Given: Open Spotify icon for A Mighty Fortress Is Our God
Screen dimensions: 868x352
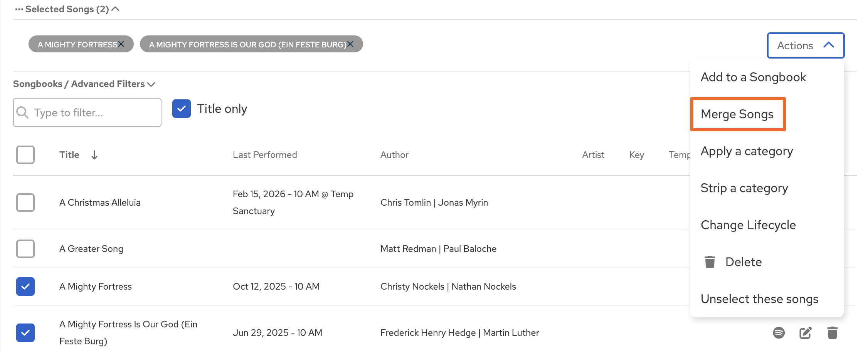Looking at the screenshot, I should click(x=779, y=332).
